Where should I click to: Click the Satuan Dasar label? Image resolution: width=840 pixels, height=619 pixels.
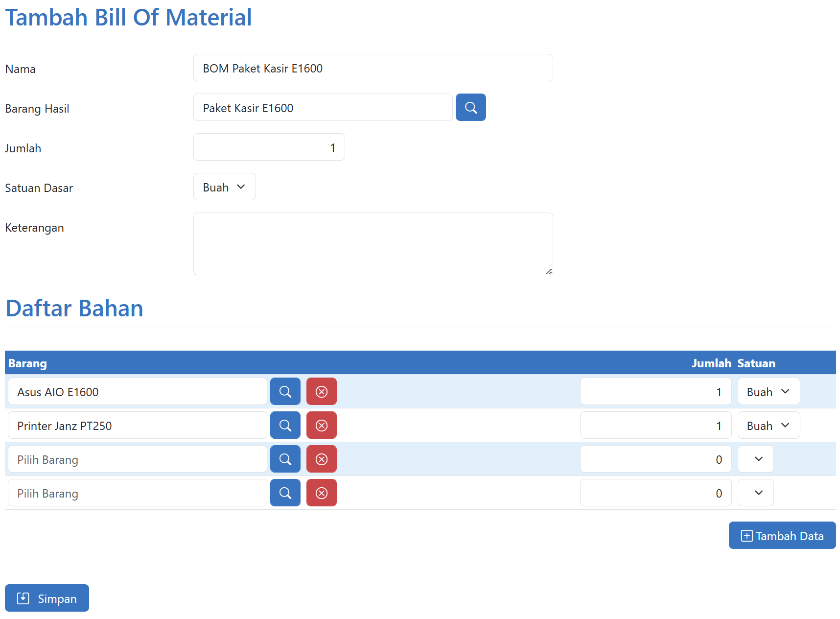[x=39, y=188]
